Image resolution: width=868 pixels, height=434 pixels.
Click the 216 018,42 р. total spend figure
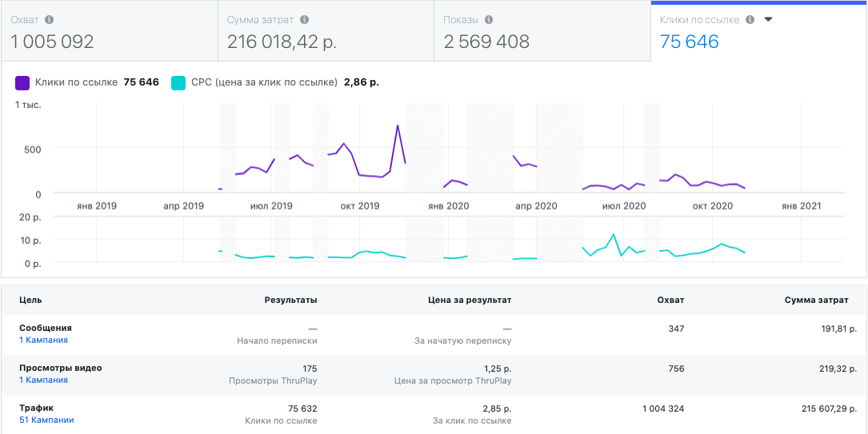282,42
